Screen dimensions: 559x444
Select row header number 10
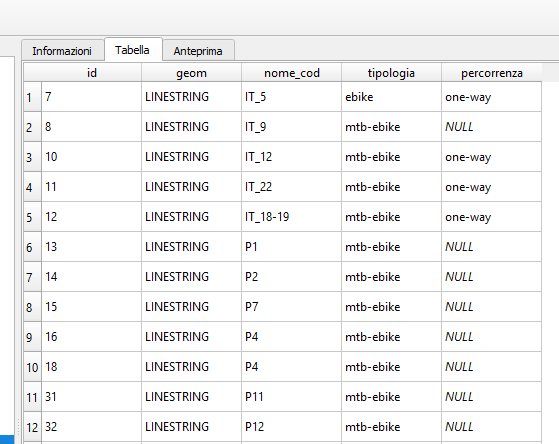pos(32,367)
